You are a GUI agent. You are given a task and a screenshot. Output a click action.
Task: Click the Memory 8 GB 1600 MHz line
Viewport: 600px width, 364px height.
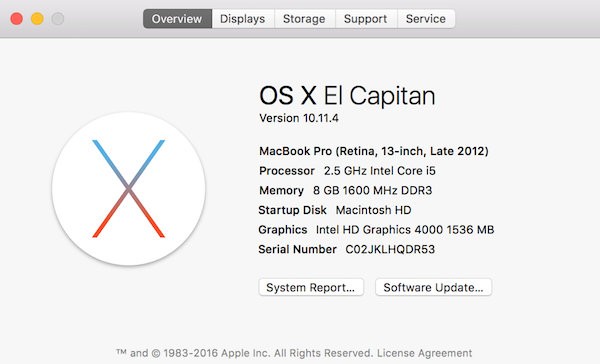[x=346, y=190]
